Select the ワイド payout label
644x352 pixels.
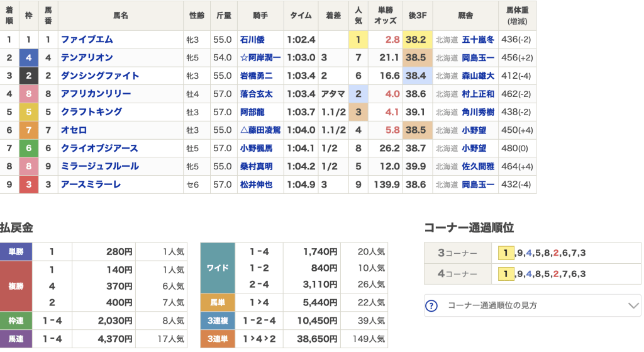pos(218,268)
